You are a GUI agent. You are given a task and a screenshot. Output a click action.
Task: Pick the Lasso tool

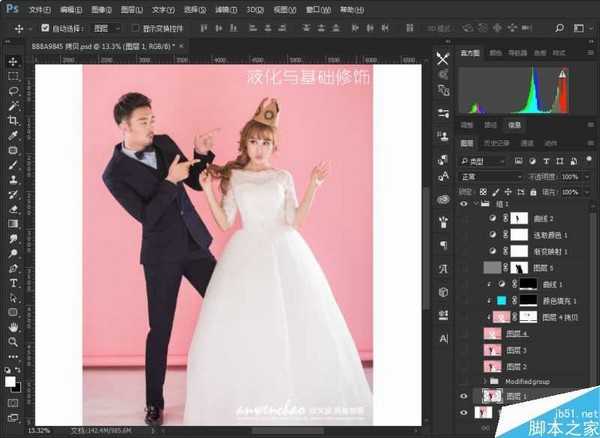tap(13, 91)
